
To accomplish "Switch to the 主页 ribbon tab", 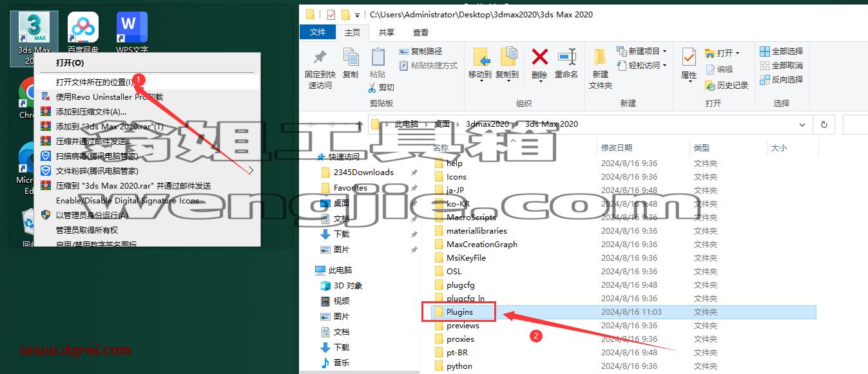I will pyautogui.click(x=352, y=32).
